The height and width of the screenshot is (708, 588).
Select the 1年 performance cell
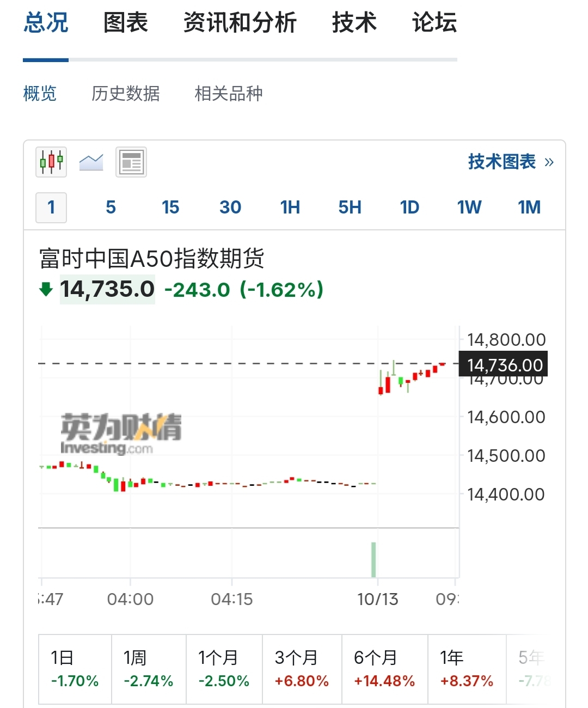click(x=467, y=669)
